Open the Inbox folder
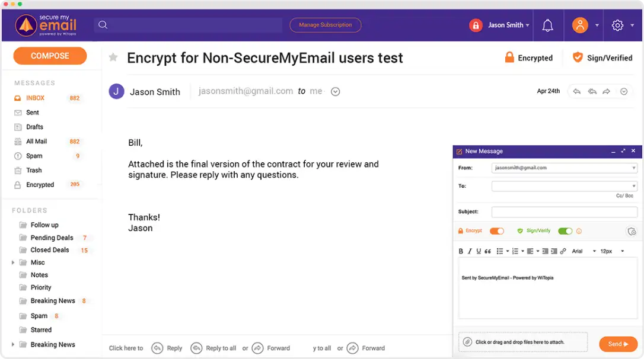 tap(36, 97)
